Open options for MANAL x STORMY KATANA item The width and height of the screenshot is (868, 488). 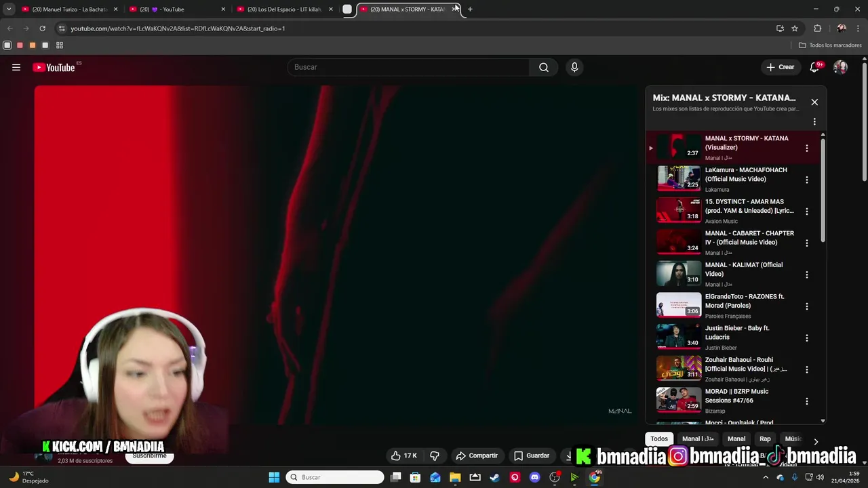coord(806,148)
